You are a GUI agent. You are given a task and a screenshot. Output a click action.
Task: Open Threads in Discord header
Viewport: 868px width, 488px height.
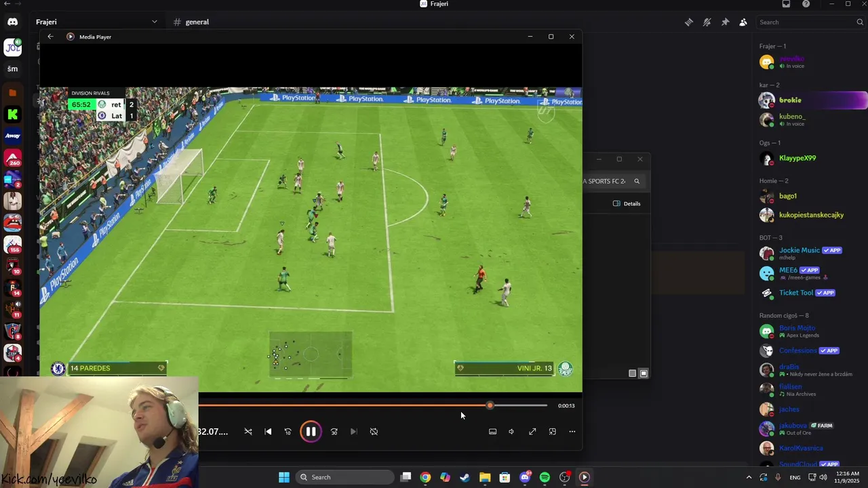click(x=688, y=22)
